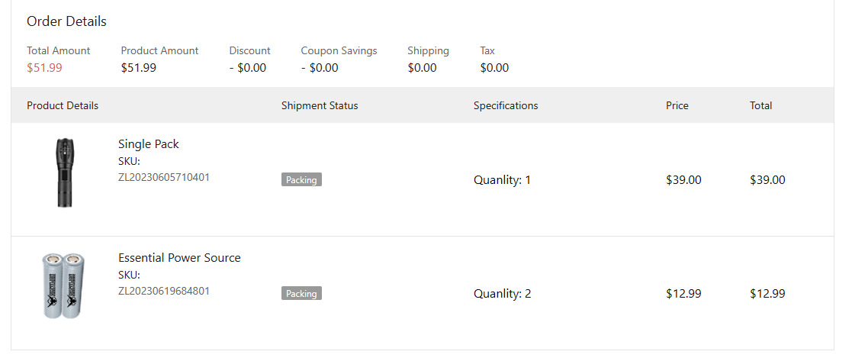Click the flashlight product thumbnail
868x361 pixels.
(64, 172)
